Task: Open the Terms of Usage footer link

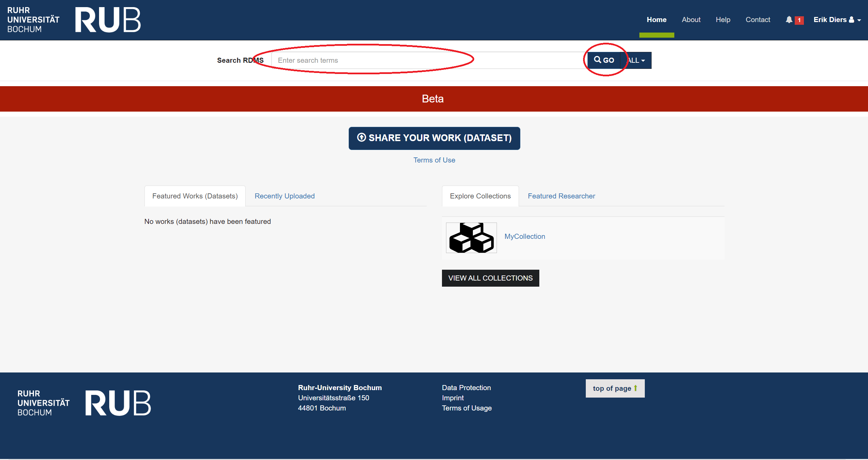Action: [467, 408]
